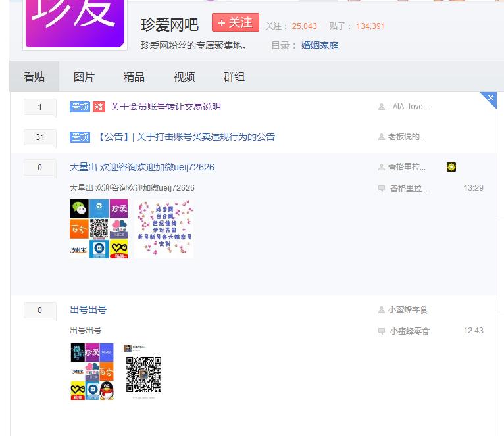Open the 婚姻家庭 directory link

point(319,45)
